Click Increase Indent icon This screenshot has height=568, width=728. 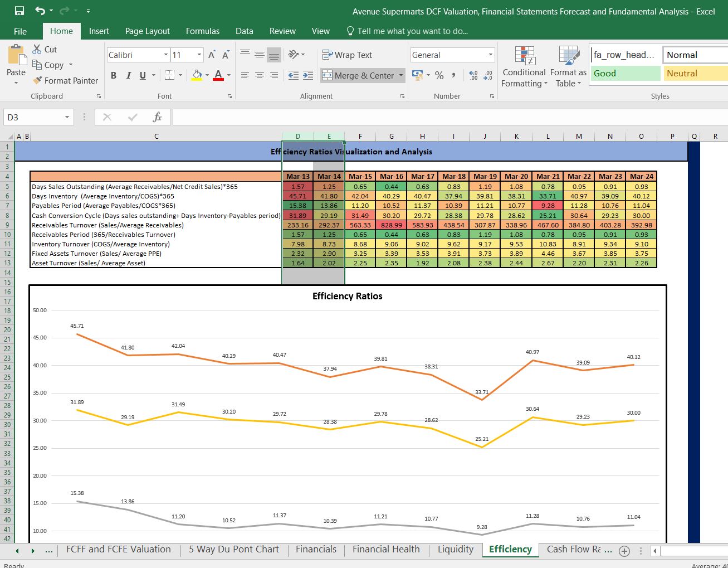[x=307, y=75]
